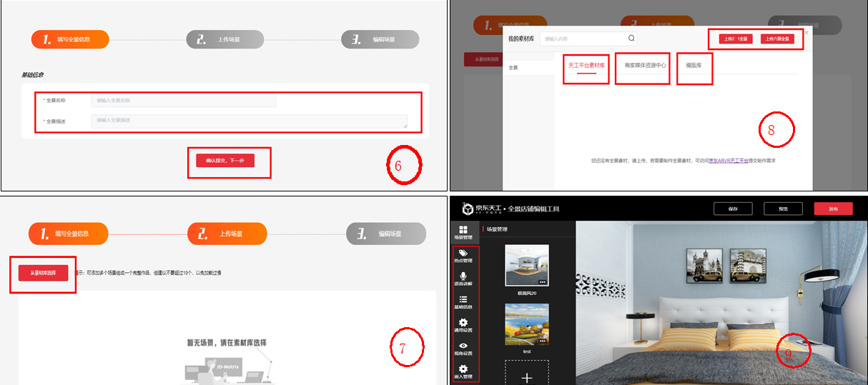
Task: Focus the 全景名称 input field
Action: click(183, 101)
